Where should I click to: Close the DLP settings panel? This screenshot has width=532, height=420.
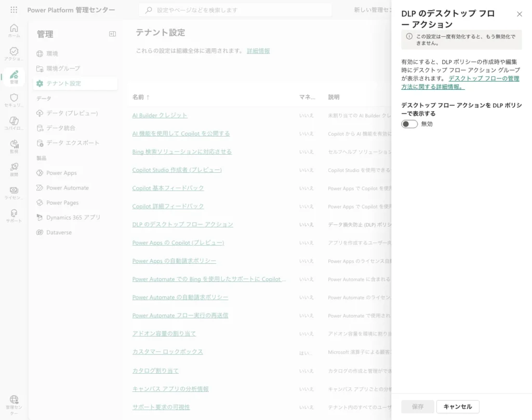519,14
